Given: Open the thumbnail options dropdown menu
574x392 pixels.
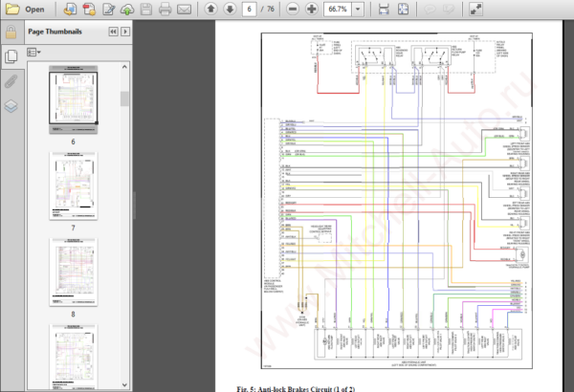Looking at the screenshot, I should point(33,53).
